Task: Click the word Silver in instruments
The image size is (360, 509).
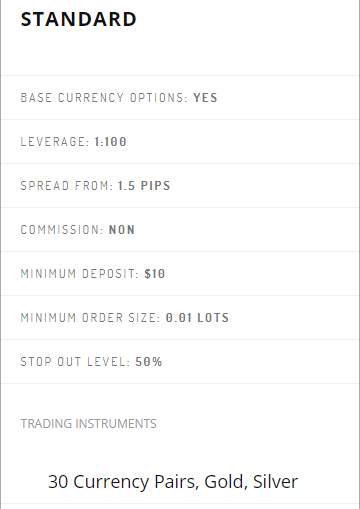Action: pos(275,482)
